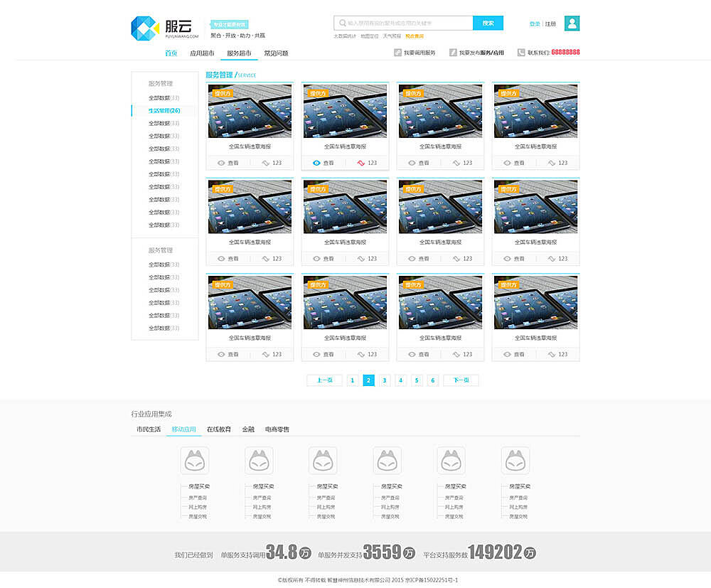
Task: Click the 登录 link
Action: pyautogui.click(x=535, y=24)
